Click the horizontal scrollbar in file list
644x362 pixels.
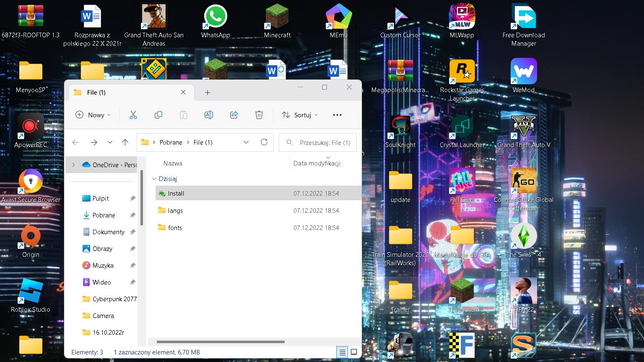(221, 342)
